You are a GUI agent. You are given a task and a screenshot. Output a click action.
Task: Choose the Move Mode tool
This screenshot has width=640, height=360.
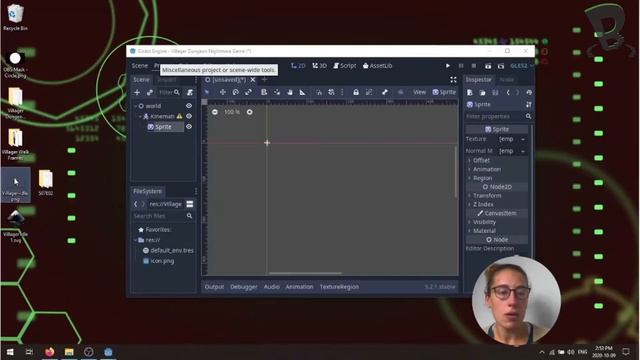pos(223,92)
